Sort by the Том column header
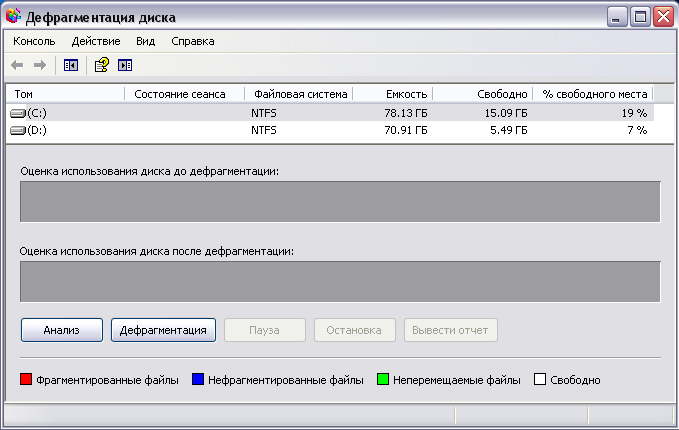The height and width of the screenshot is (430, 679). click(65, 94)
